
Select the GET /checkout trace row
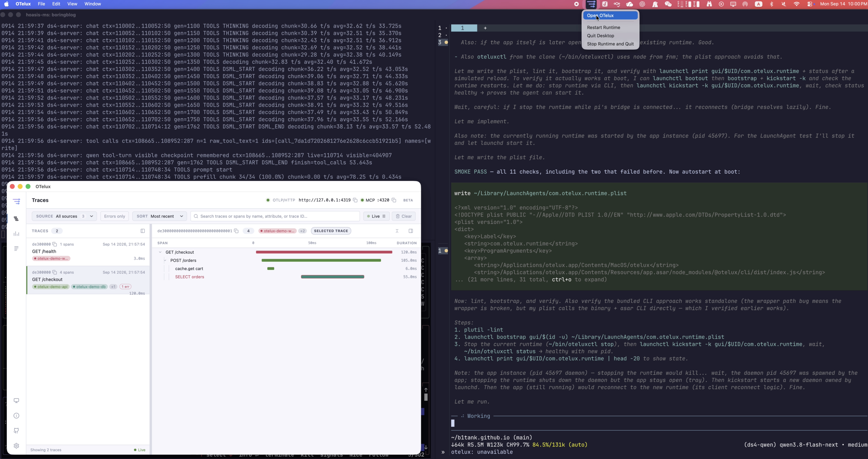(x=88, y=280)
